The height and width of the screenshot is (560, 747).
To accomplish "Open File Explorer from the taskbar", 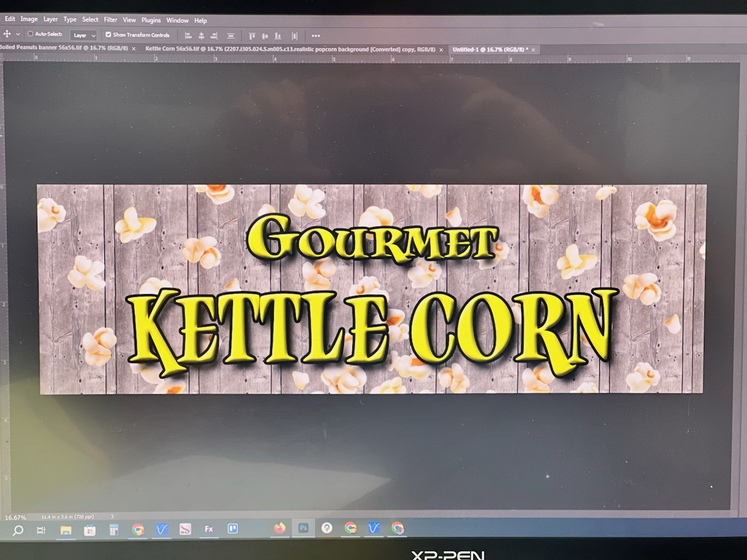I will click(66, 530).
